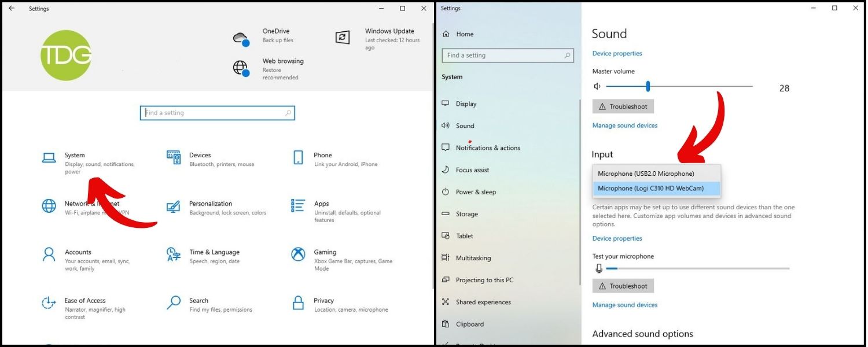Click the Windows Update icon
This screenshot has width=868, height=347.
click(343, 38)
